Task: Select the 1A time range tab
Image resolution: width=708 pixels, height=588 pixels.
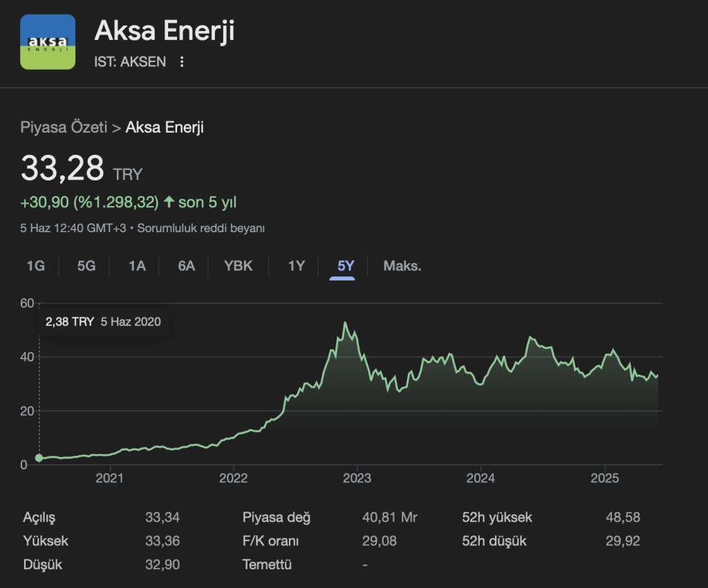Action: (x=137, y=266)
